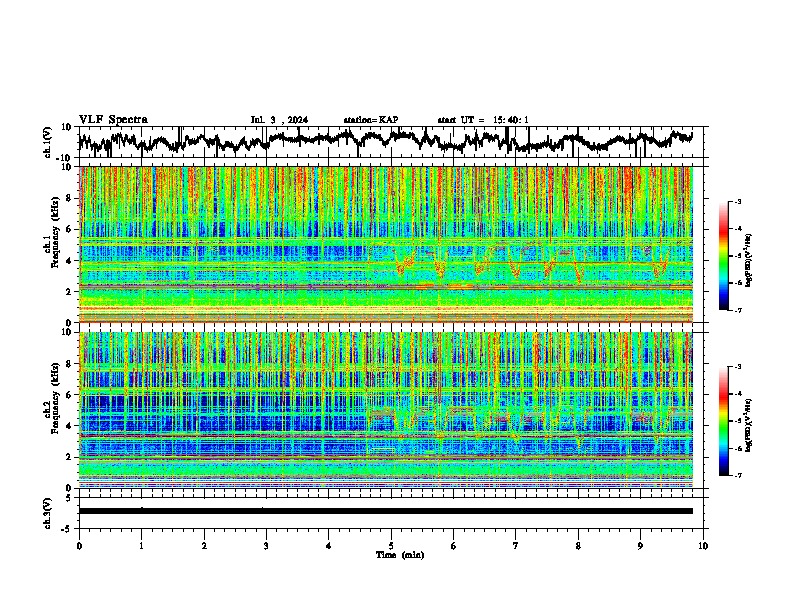
Task: Click time axis tick label '3'
Action: point(266,546)
